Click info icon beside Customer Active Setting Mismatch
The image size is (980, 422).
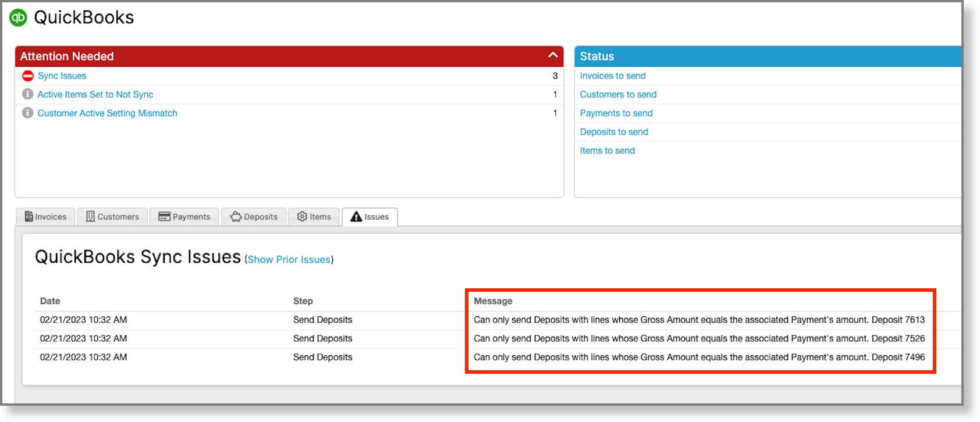click(x=27, y=113)
